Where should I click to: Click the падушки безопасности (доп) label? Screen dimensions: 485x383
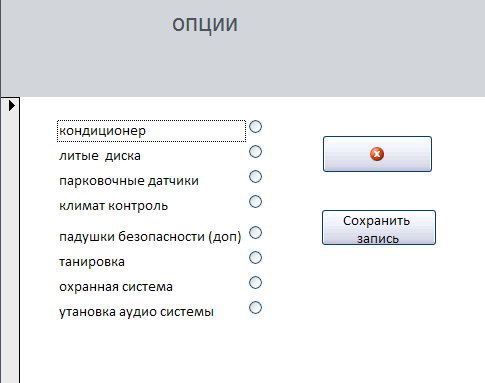[x=150, y=237]
